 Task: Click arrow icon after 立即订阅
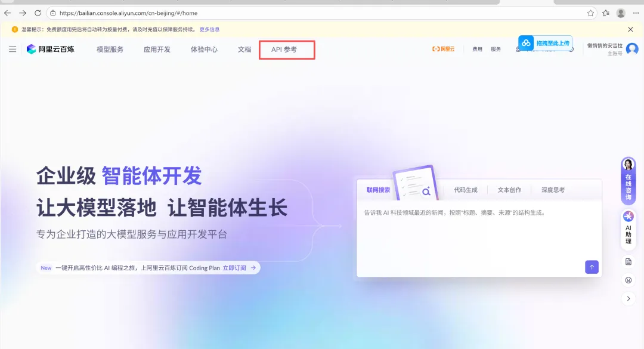pos(253,268)
